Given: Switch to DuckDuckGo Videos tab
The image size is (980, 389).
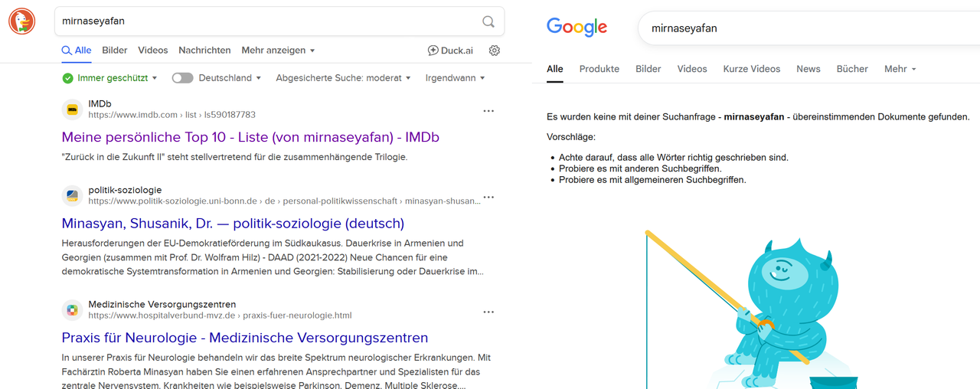Looking at the screenshot, I should tap(153, 51).
